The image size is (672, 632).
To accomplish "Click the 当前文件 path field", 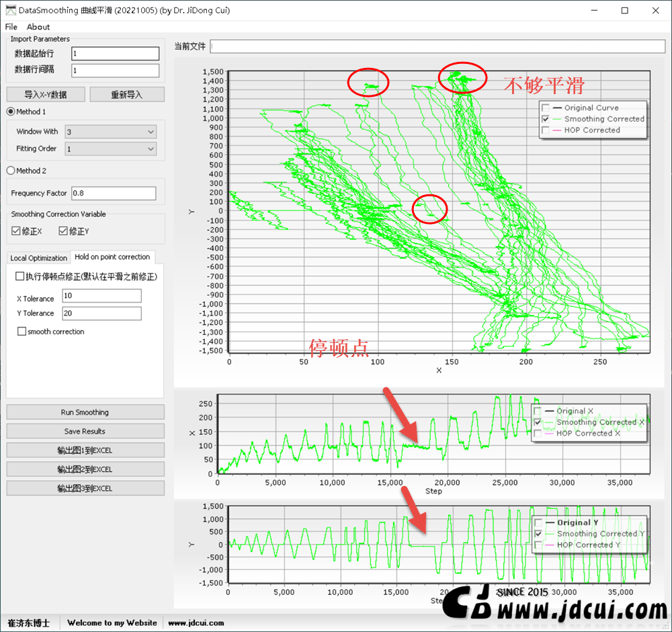I will [437, 46].
